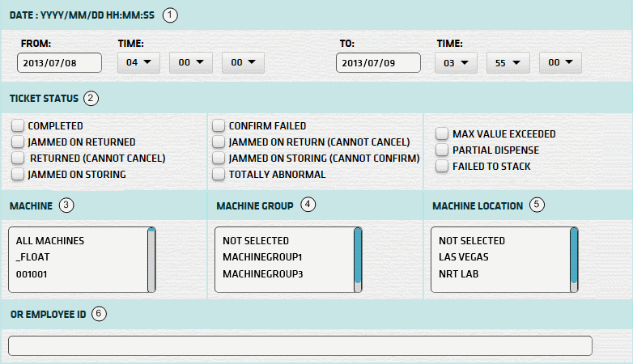633x364 pixels.
Task: Click the circled number 5 beside Machine Location
Action: tap(537, 205)
